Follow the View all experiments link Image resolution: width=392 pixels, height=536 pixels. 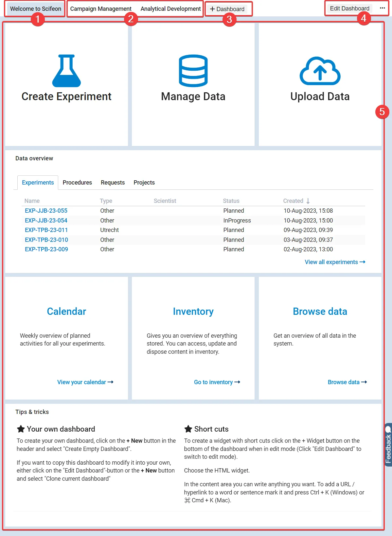tap(335, 262)
